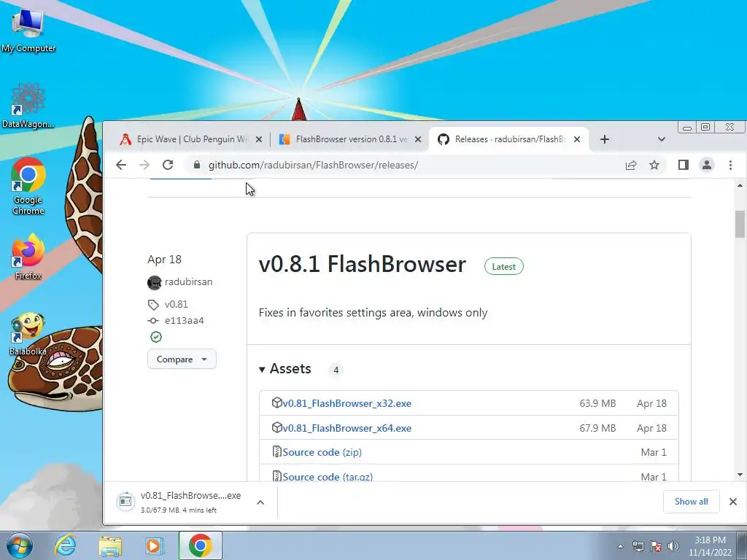Open Action Center flag icon
This screenshot has height=560, width=747.
pos(656,546)
